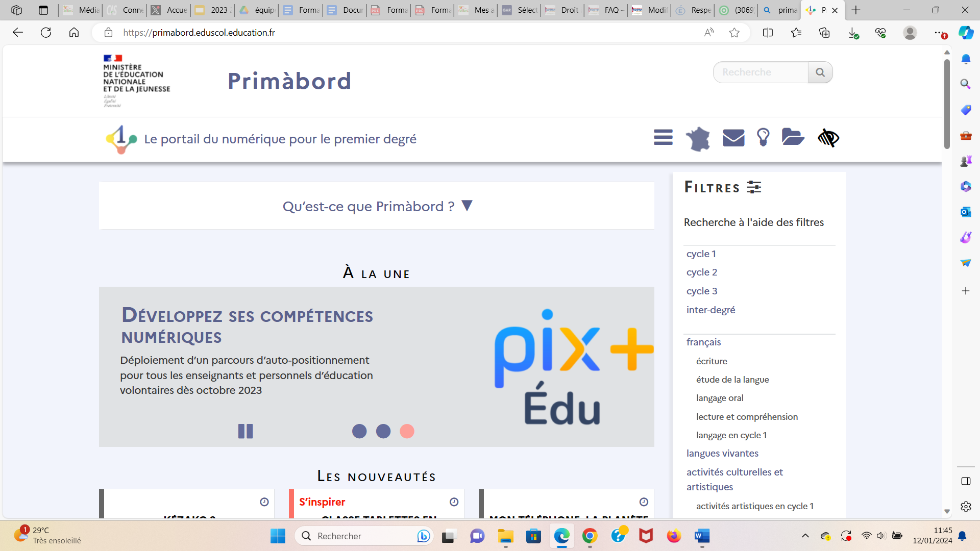Viewport: 980px width, 551px height.
Task: Filter by cycle 1
Action: (701, 254)
